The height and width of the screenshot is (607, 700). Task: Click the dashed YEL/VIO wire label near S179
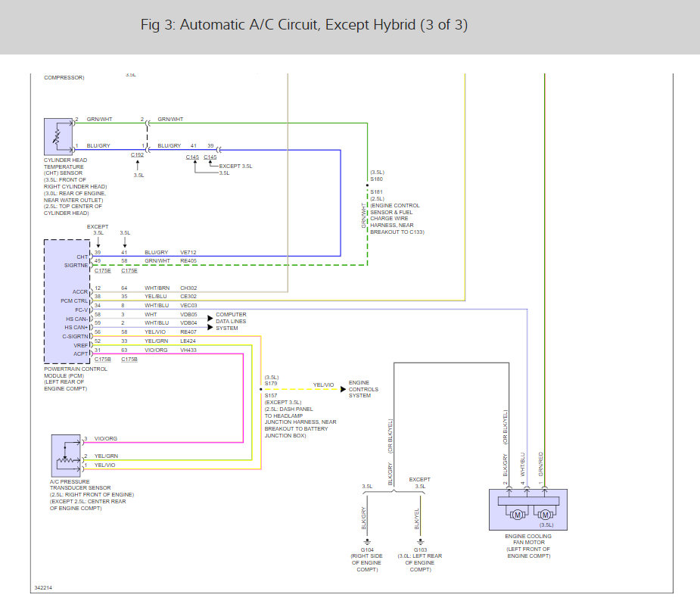pos(323,385)
